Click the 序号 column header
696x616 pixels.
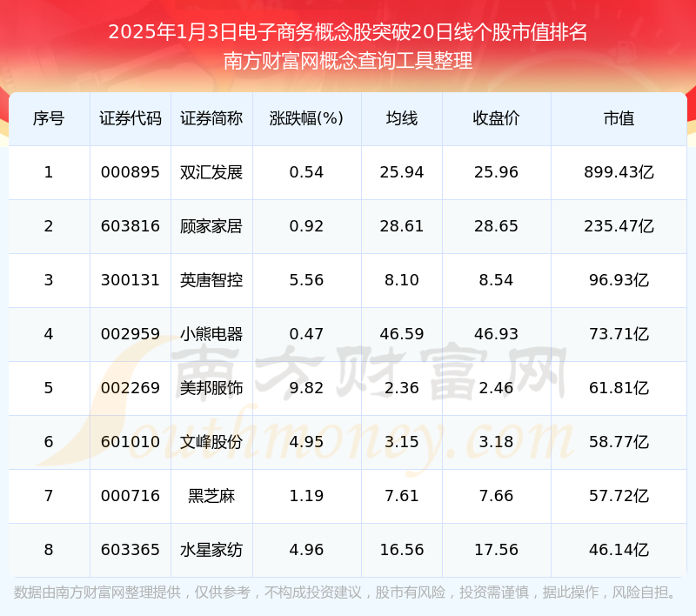click(x=49, y=118)
